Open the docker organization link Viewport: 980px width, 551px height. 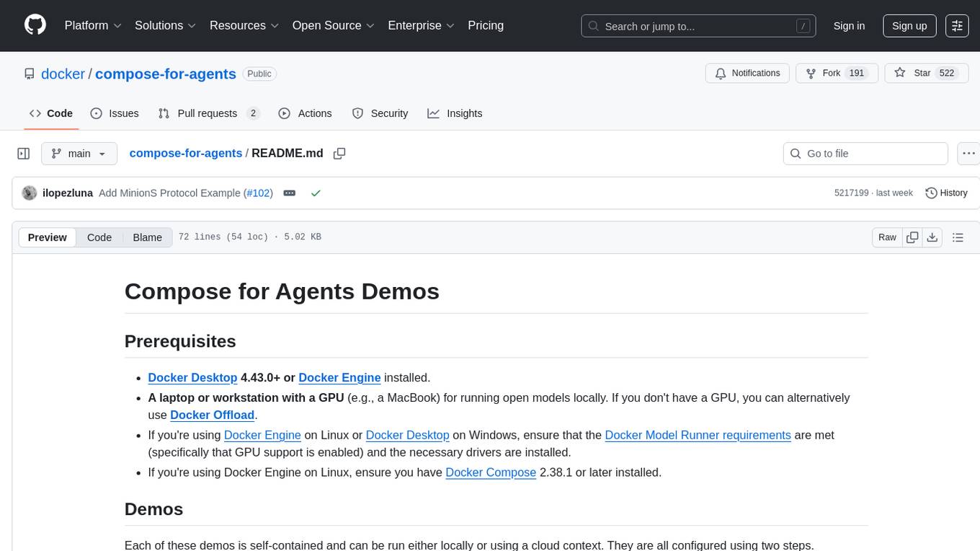tap(63, 74)
